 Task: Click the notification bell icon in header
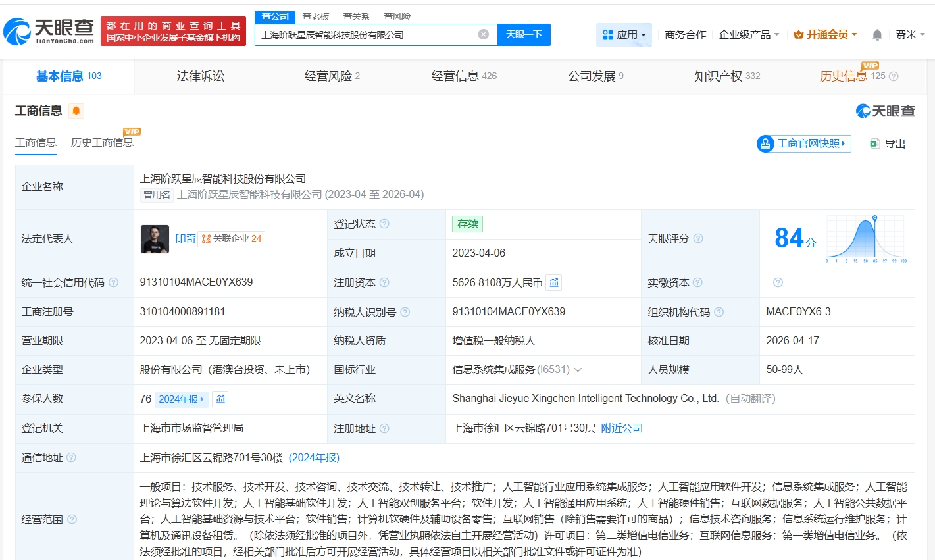pyautogui.click(x=877, y=35)
